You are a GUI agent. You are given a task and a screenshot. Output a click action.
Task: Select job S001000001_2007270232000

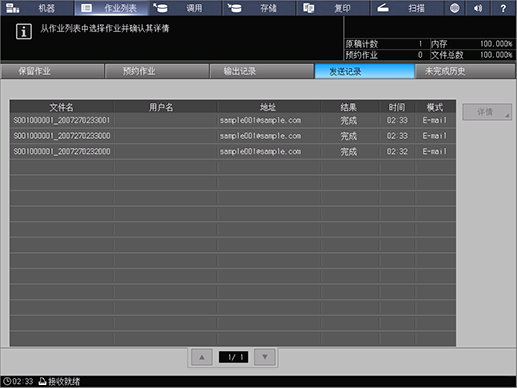[x=233, y=152]
